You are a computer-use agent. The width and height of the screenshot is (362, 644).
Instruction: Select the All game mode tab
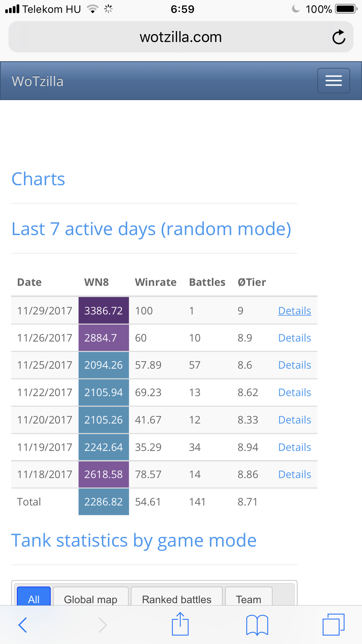pyautogui.click(x=34, y=596)
